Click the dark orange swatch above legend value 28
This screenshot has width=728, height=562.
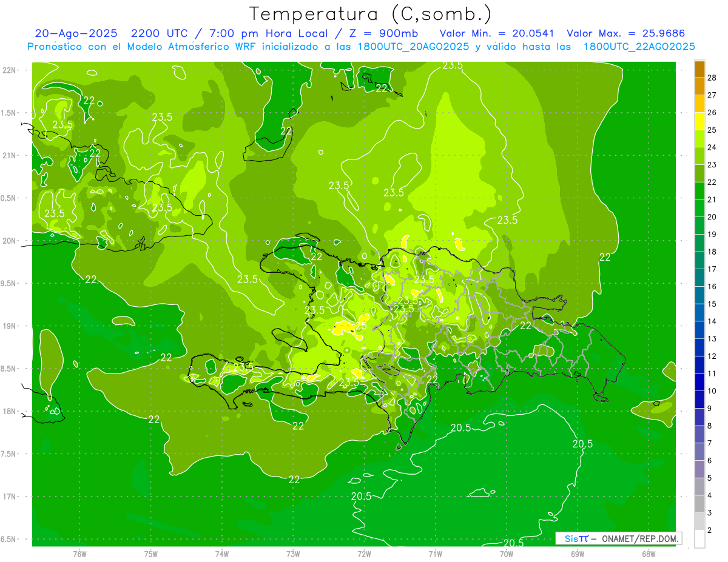699,69
